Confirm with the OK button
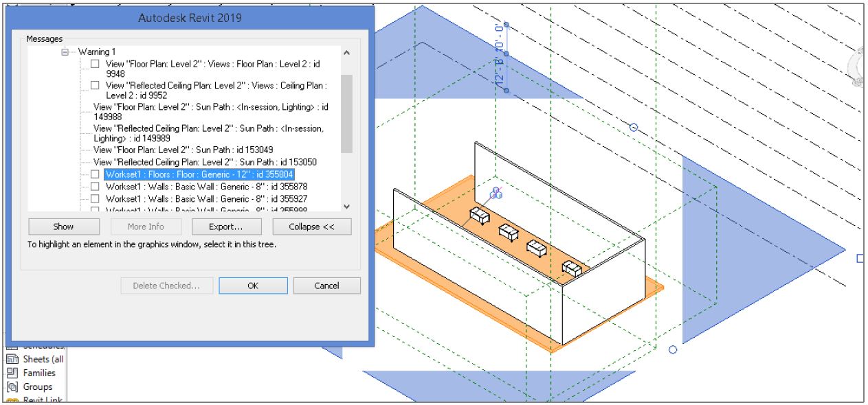The width and height of the screenshot is (868, 405). click(x=253, y=286)
